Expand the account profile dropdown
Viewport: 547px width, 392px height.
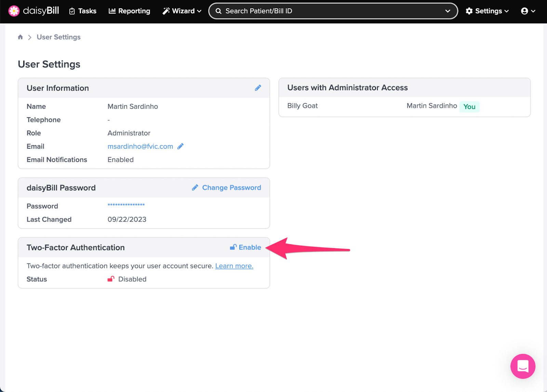pos(528,11)
